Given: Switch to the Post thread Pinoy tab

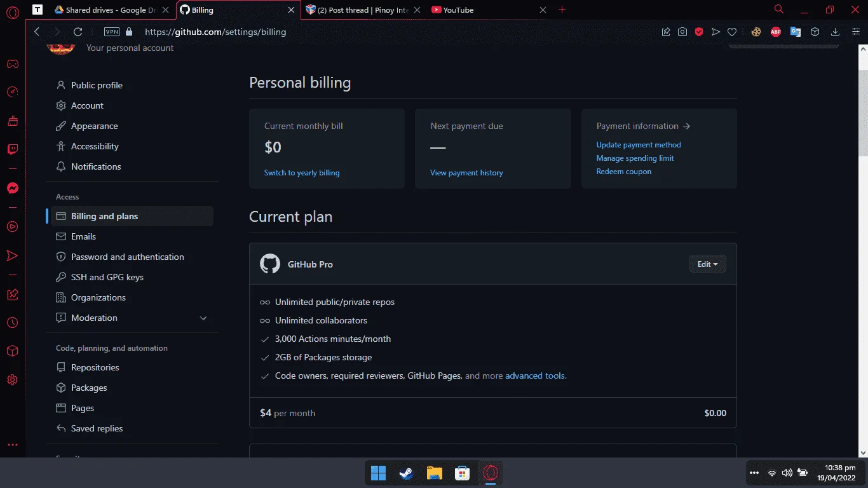Looking at the screenshot, I should [x=362, y=10].
